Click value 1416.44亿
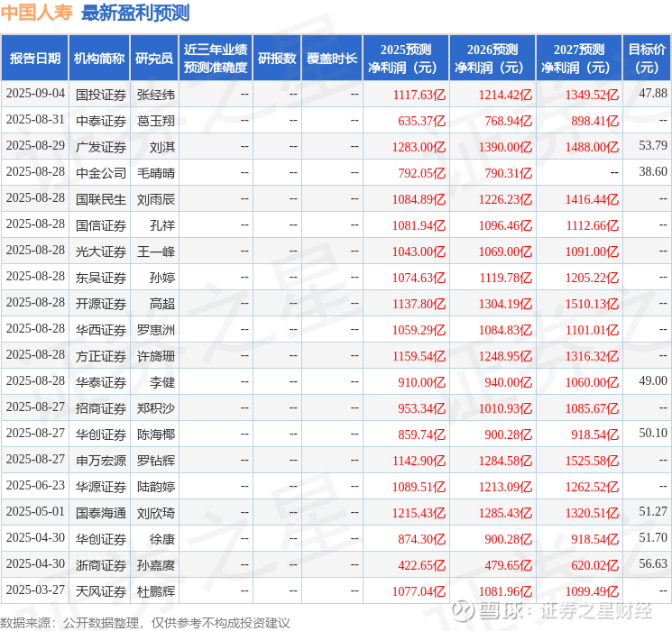672x631 pixels. coord(593,199)
